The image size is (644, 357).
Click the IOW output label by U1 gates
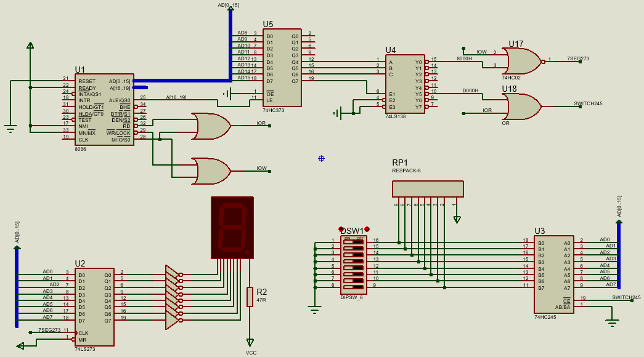tap(262, 168)
